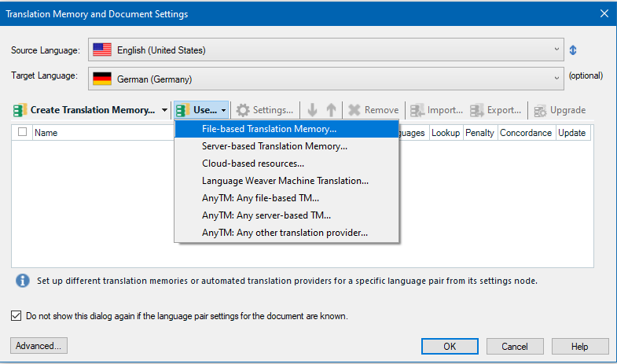Click the Penalty column header
Image resolution: width=617 pixels, height=364 pixels.
[480, 133]
